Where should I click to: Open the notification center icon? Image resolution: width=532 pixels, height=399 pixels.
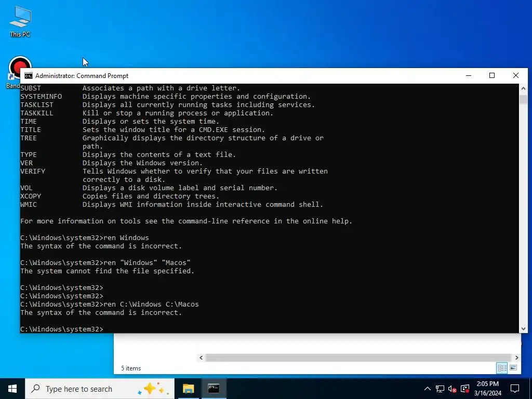pos(515,389)
